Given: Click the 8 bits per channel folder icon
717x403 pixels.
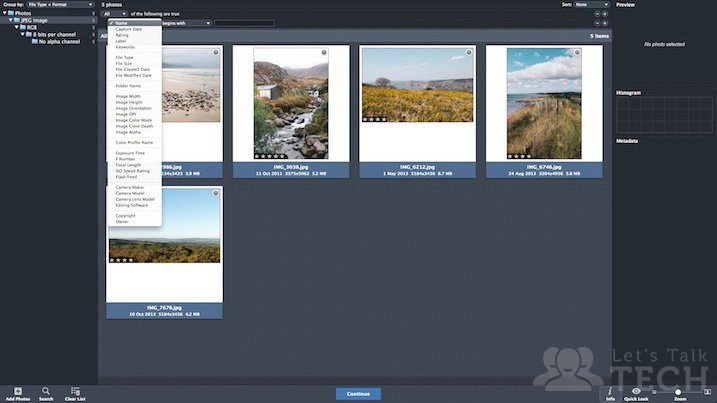Looking at the screenshot, I should [29, 34].
